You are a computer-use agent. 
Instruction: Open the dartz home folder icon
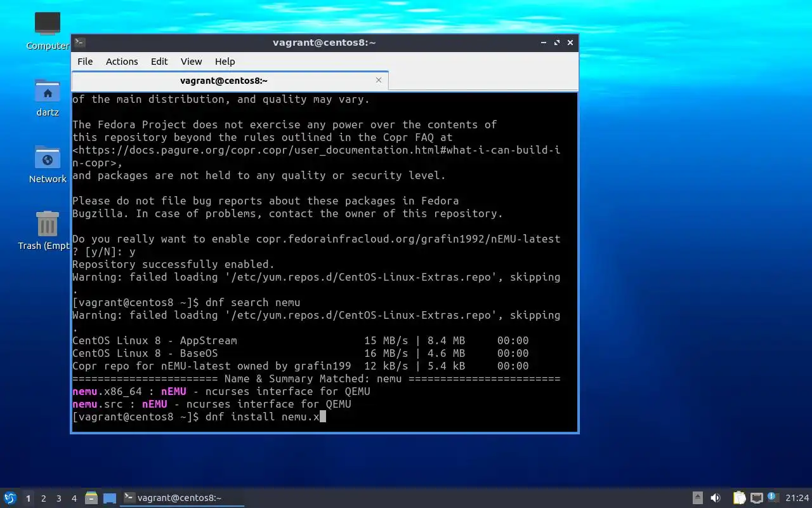[x=48, y=98]
